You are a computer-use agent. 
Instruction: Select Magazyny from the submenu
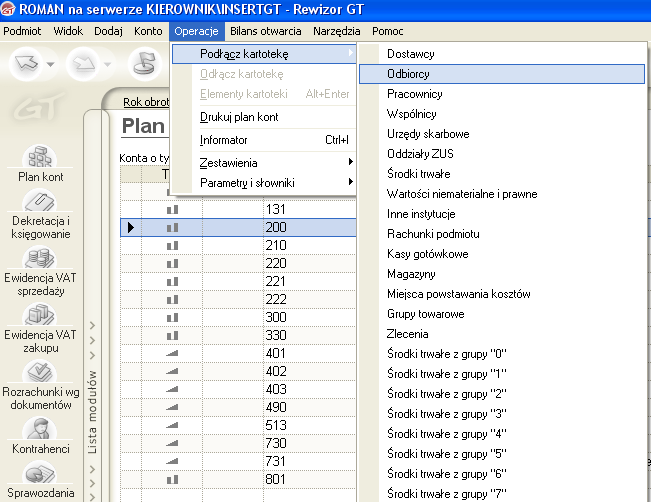click(502, 274)
